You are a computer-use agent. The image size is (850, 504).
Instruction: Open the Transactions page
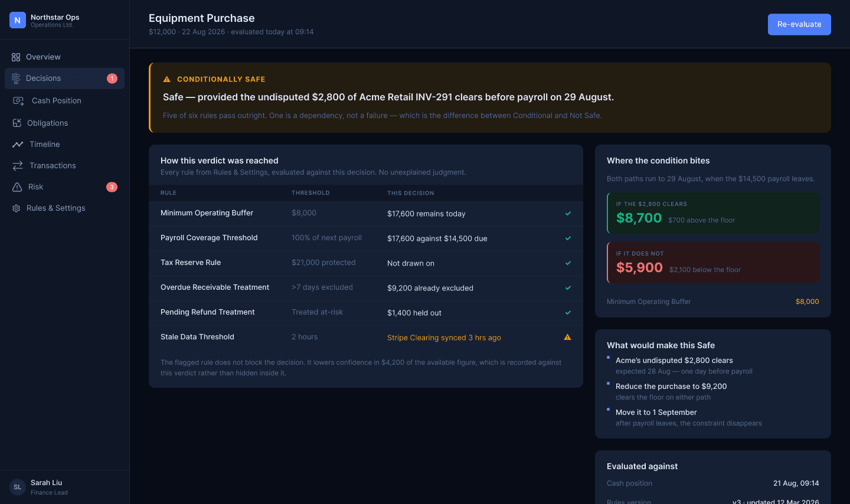(64, 166)
